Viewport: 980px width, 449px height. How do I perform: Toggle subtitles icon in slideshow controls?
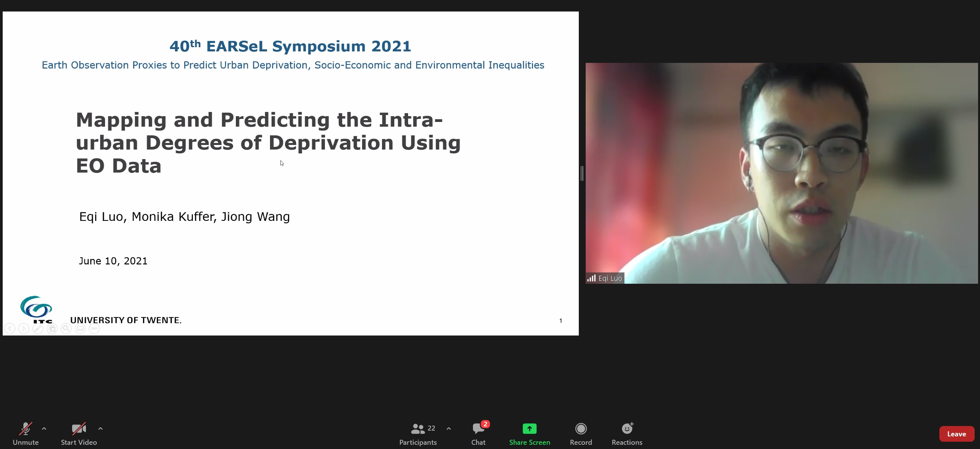[80, 329]
